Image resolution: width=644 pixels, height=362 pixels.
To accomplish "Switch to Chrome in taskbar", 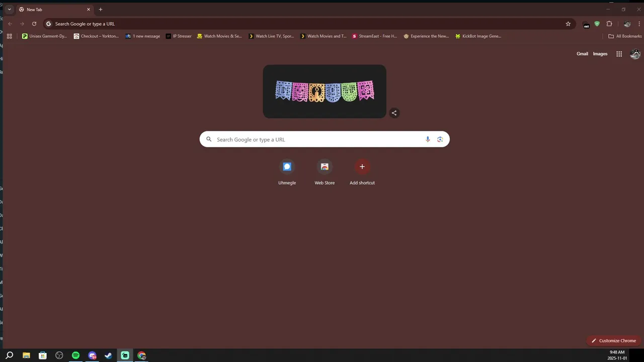I will pos(141,355).
